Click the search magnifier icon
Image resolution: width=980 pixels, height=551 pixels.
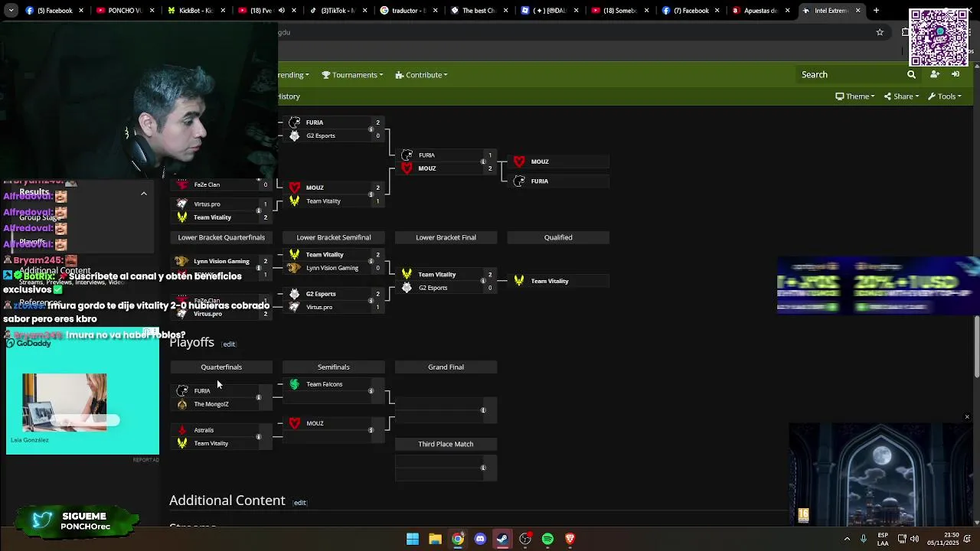(911, 75)
